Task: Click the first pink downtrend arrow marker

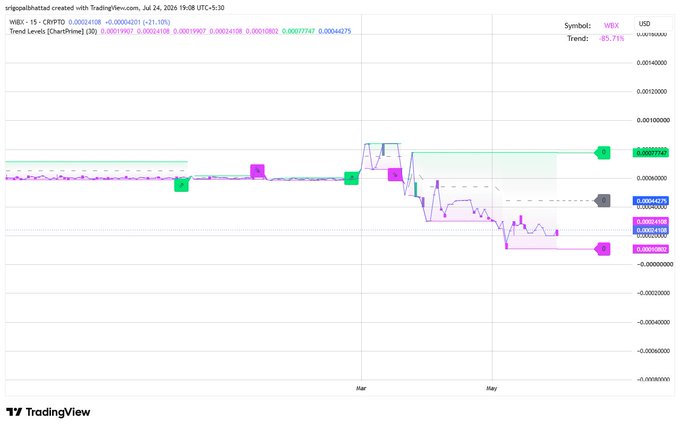Action: click(x=257, y=171)
